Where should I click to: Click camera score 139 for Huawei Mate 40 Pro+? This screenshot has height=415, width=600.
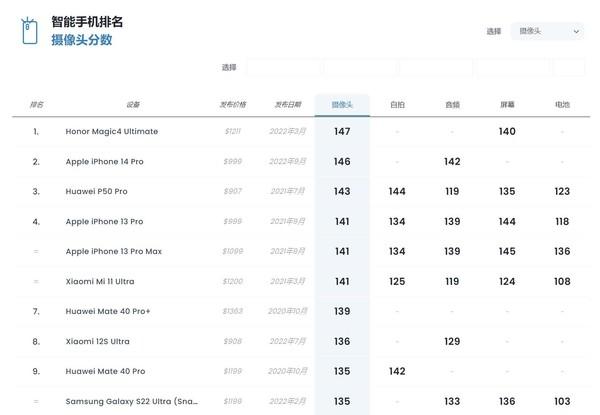point(342,311)
